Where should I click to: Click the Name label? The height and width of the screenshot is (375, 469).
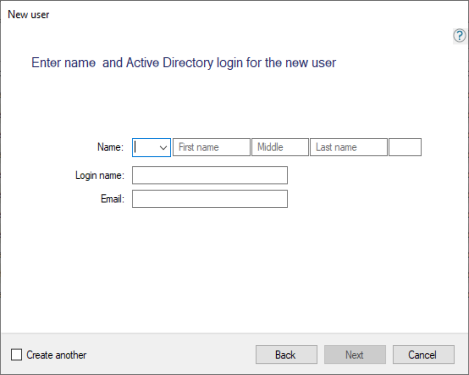coord(110,147)
